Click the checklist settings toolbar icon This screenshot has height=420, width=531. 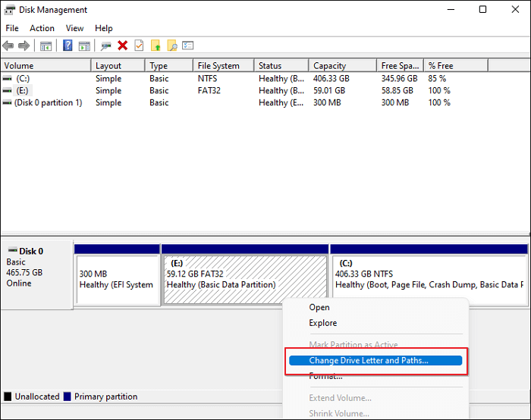point(187,45)
